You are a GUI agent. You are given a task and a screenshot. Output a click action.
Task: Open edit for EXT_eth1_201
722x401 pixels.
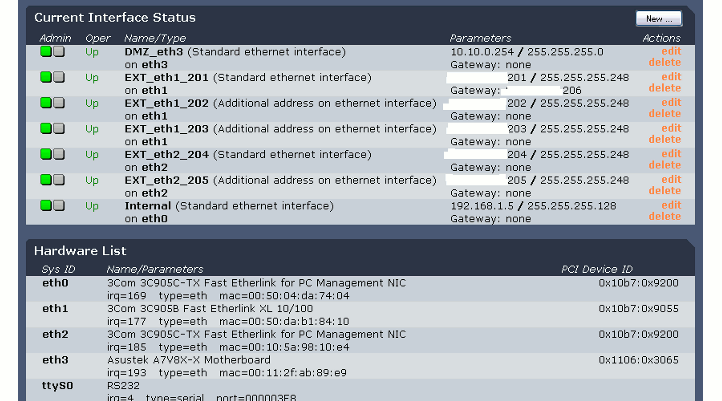point(670,77)
